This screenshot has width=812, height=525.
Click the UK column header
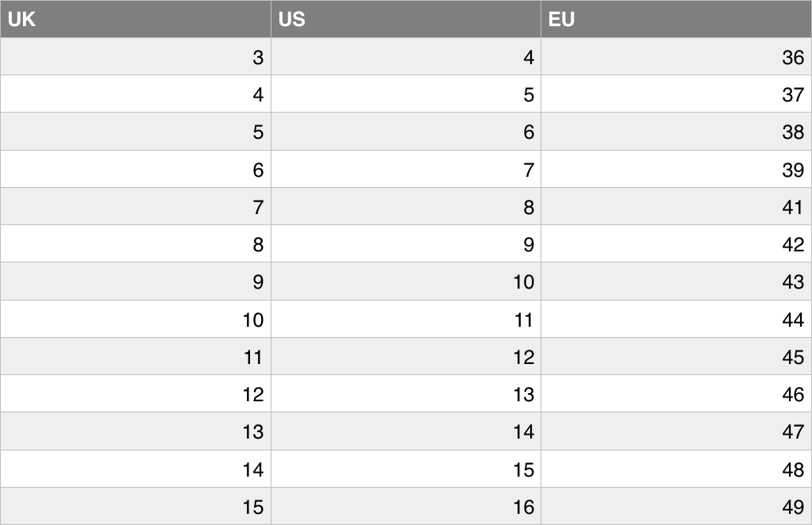click(x=135, y=19)
